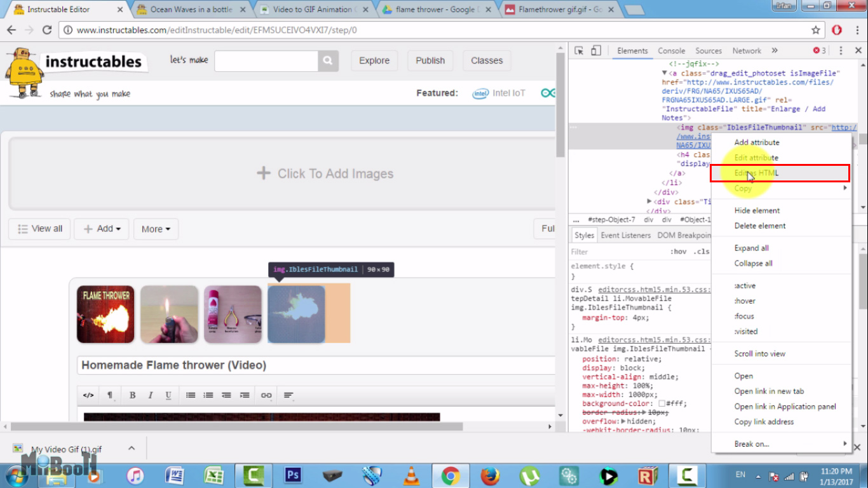Switch to the Console tab in DevTools
This screenshot has width=868, height=488.
[x=671, y=51]
